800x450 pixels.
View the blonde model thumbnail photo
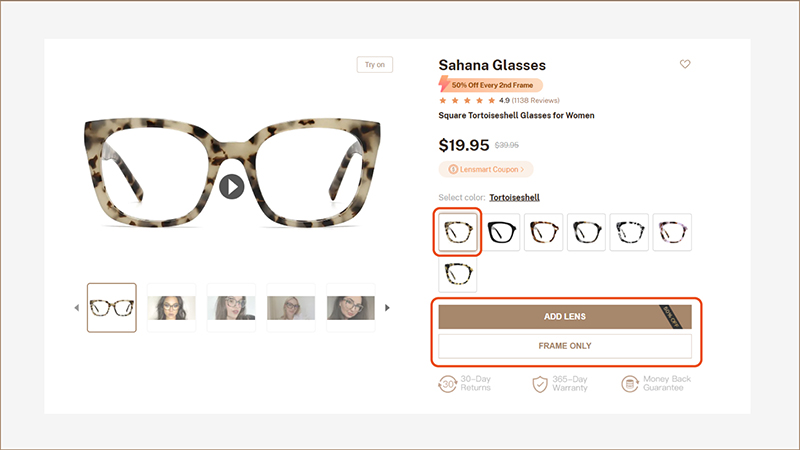click(x=291, y=307)
